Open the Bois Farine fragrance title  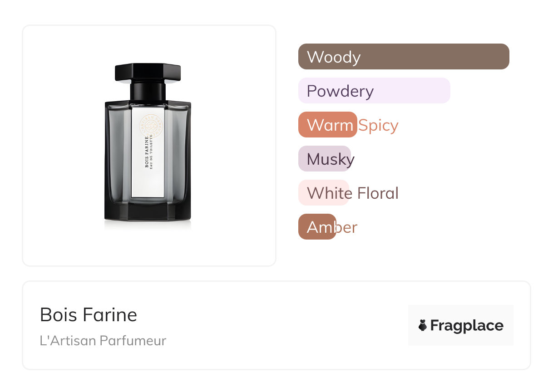[x=89, y=315]
